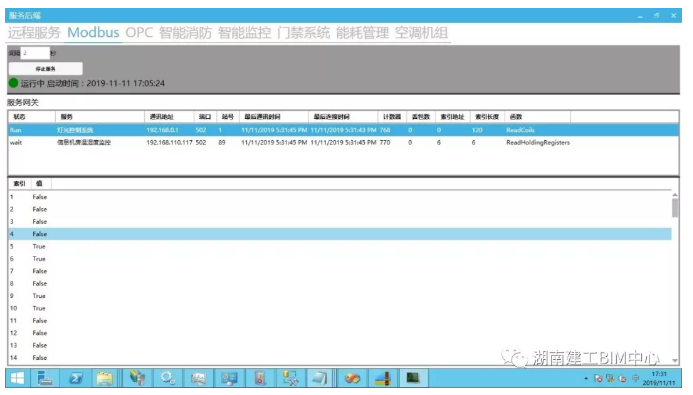Select the Modbus tab
This screenshot has height=395, width=693.
coord(93,33)
